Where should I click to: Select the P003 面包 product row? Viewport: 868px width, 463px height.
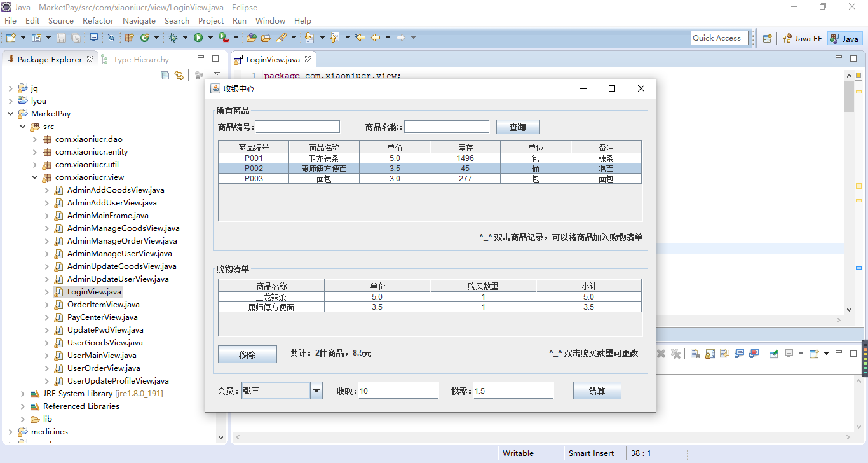430,179
